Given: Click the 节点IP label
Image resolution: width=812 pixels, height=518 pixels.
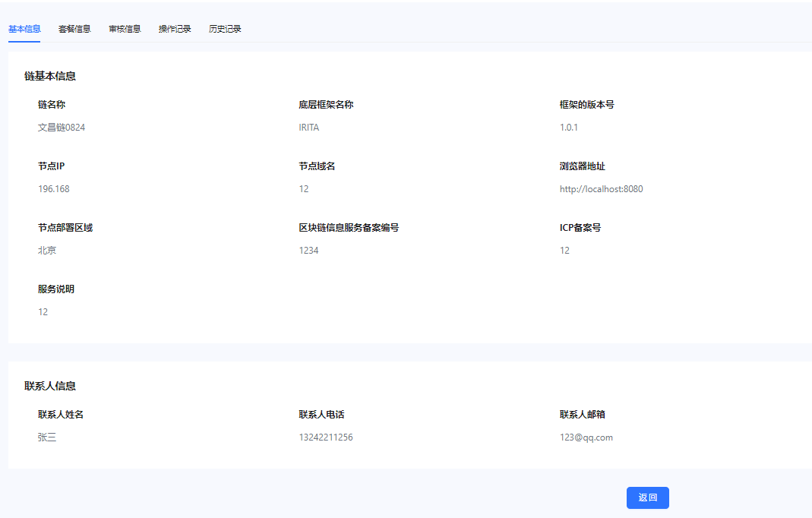Looking at the screenshot, I should point(51,166).
